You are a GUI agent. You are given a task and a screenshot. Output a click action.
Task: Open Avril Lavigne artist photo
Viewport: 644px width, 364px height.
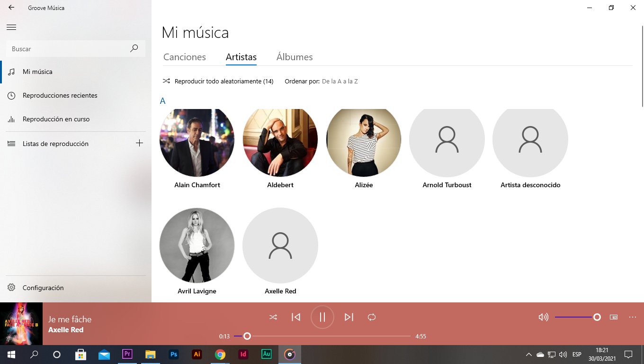(197, 246)
